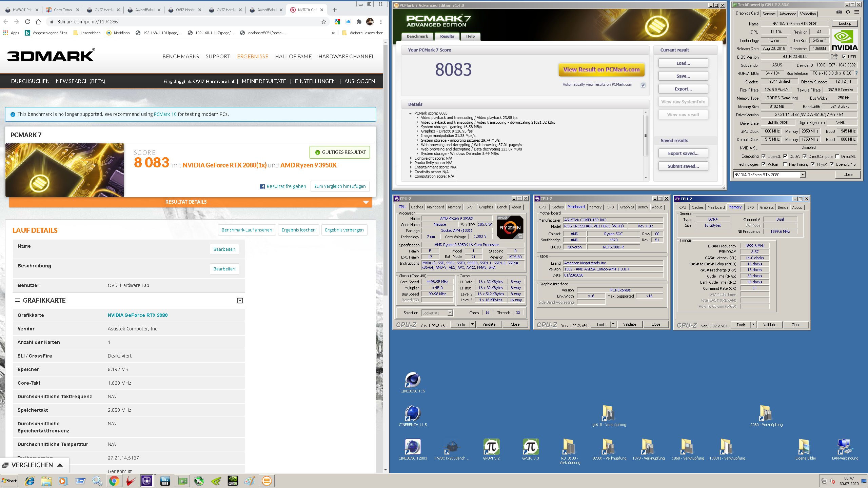Click GPU-Z refresh icon
Viewport: 868px width, 488px height.
pyautogui.click(x=848, y=12)
